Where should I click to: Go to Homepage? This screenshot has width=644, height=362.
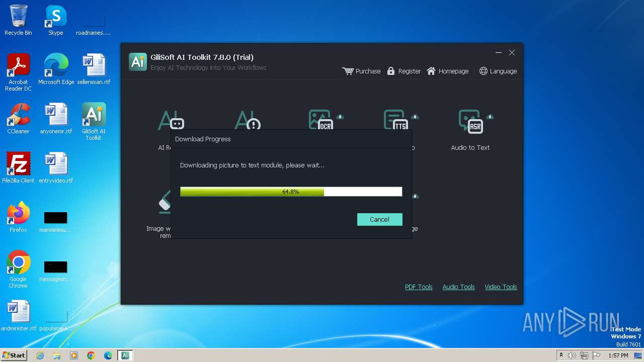coord(447,71)
